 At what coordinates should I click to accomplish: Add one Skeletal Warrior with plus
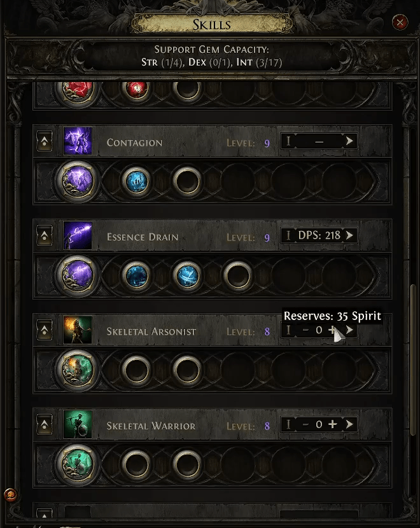332,425
